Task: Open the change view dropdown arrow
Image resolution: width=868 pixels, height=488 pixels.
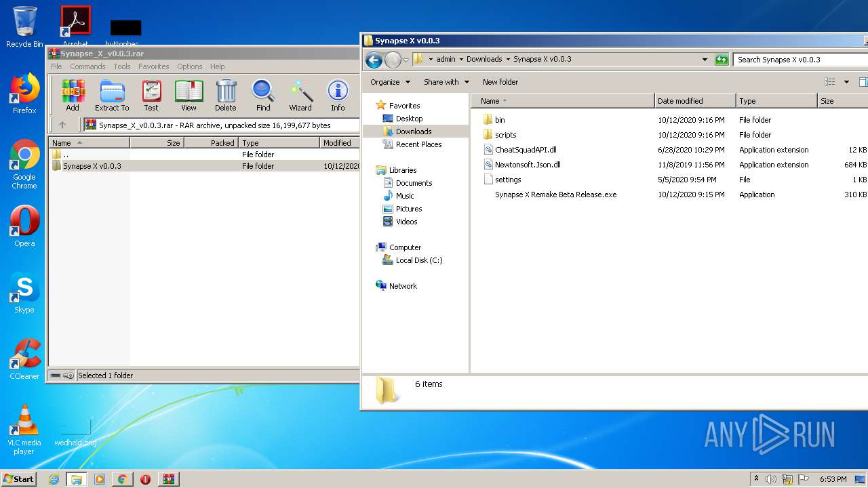Action: tap(846, 82)
